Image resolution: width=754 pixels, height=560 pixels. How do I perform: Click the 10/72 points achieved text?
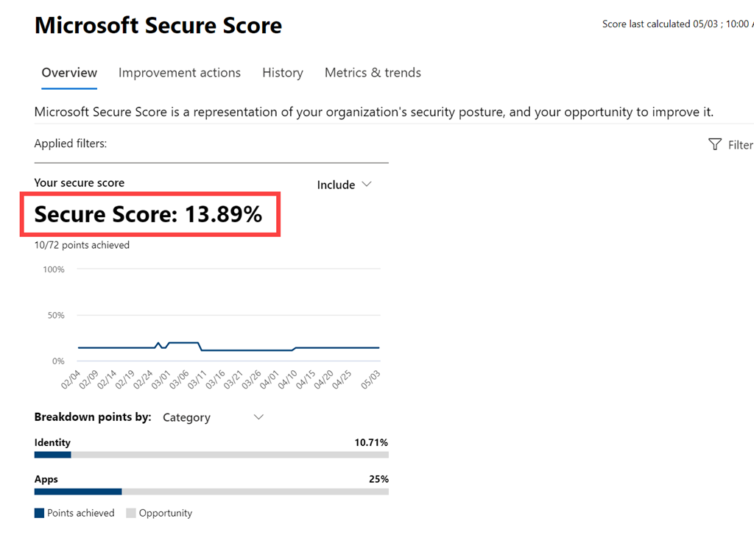click(82, 245)
